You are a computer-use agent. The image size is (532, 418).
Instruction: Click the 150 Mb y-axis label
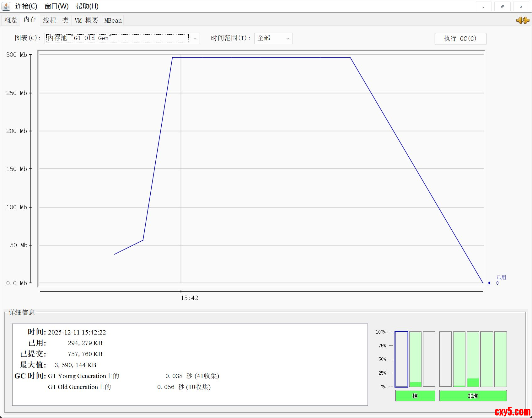pos(17,169)
